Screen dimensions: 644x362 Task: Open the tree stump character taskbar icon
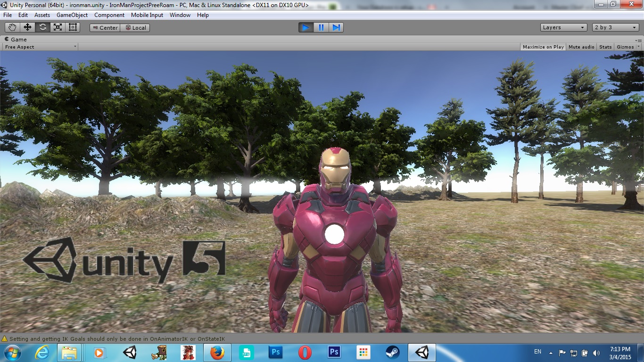coord(158,352)
